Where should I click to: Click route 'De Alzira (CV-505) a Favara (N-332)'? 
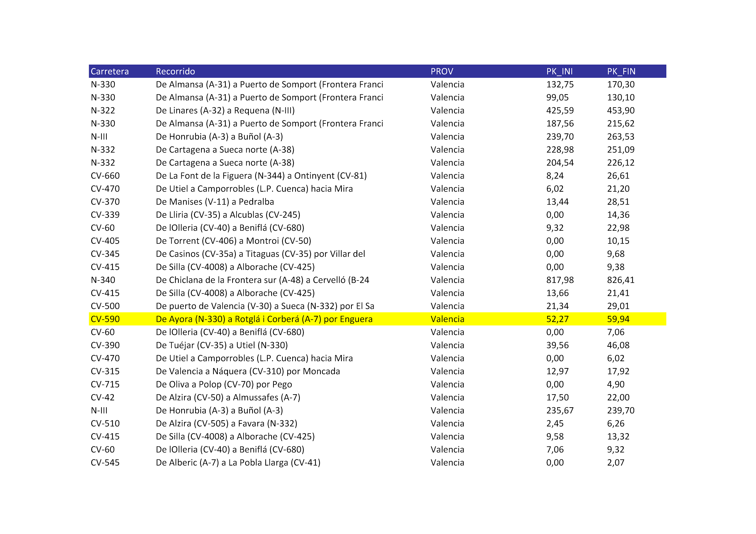click(227, 424)
